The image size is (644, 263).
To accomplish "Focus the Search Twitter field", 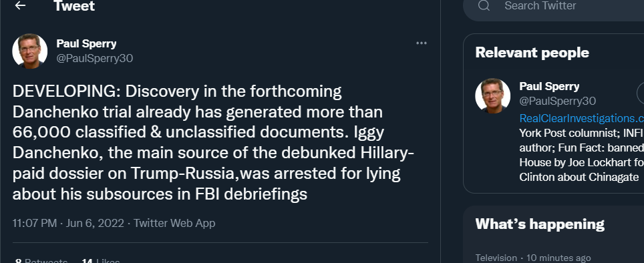I will 553,7.
